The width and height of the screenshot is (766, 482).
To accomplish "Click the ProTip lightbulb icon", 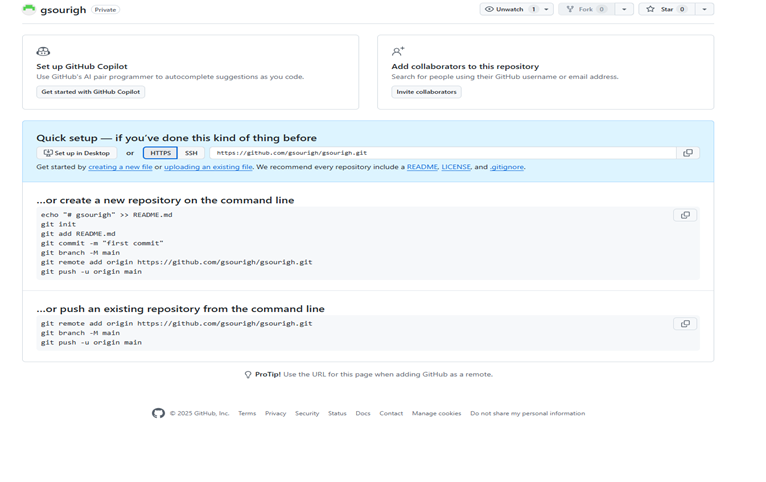I will click(x=248, y=375).
